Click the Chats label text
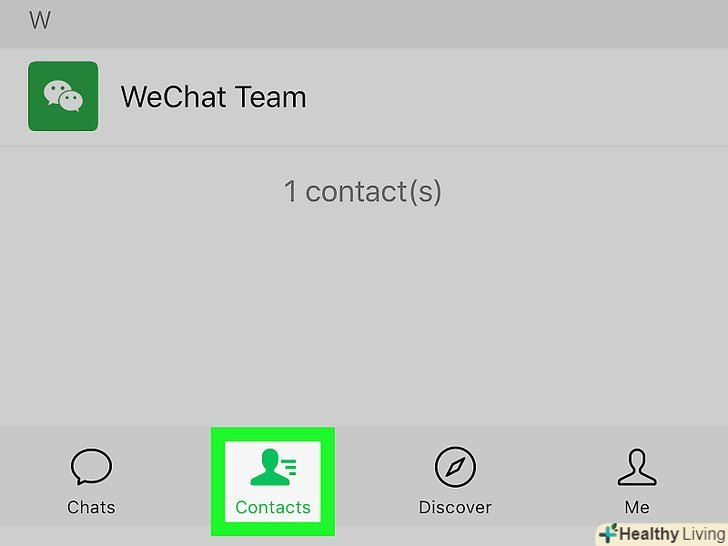 (91, 507)
